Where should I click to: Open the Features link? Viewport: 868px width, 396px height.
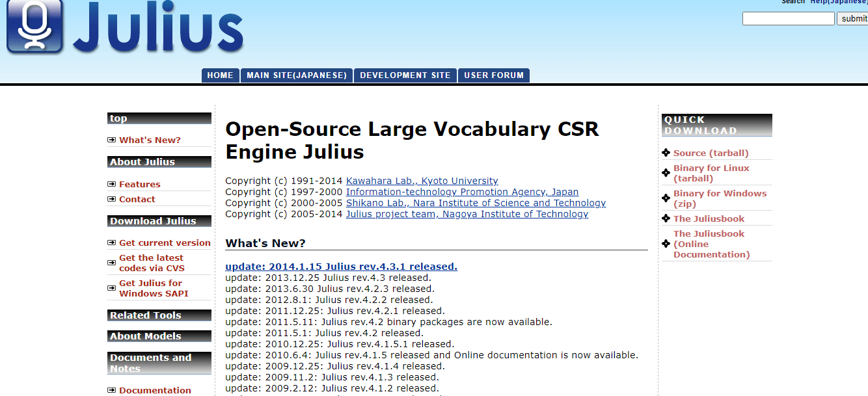pyautogui.click(x=139, y=184)
